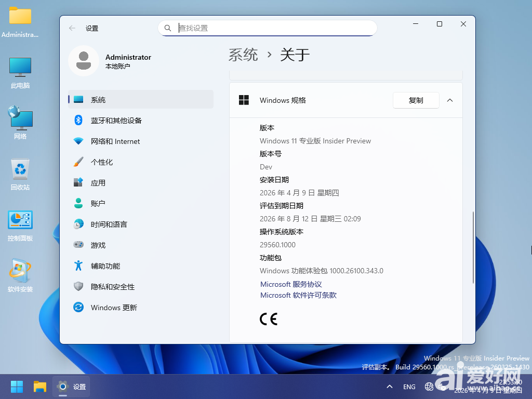The width and height of the screenshot is (532, 399).
Task: Click 'Windows 11 专业版 Insider Preview' edition value
Action: [315, 141]
